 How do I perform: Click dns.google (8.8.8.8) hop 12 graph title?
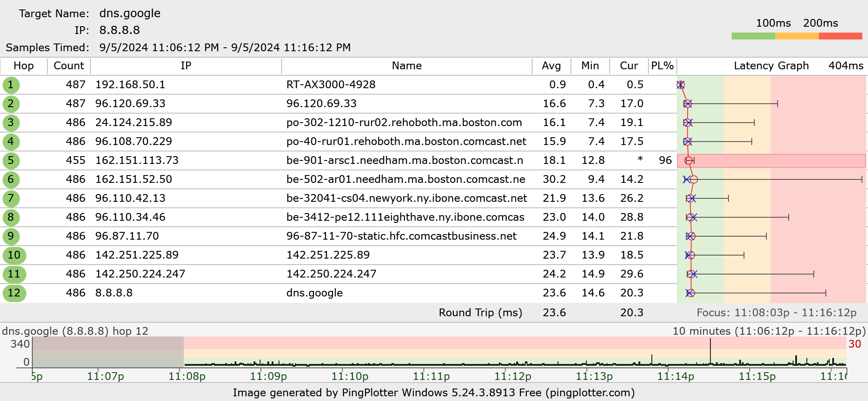(75, 331)
